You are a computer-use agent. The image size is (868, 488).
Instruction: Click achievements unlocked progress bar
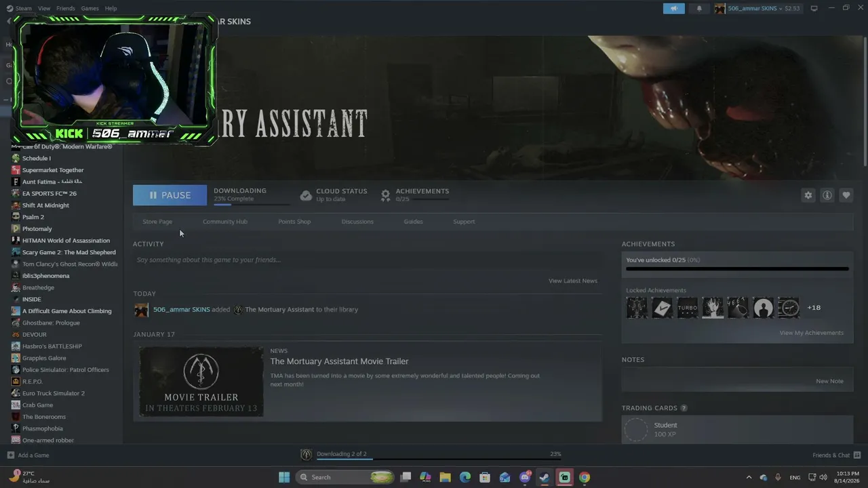737,269
